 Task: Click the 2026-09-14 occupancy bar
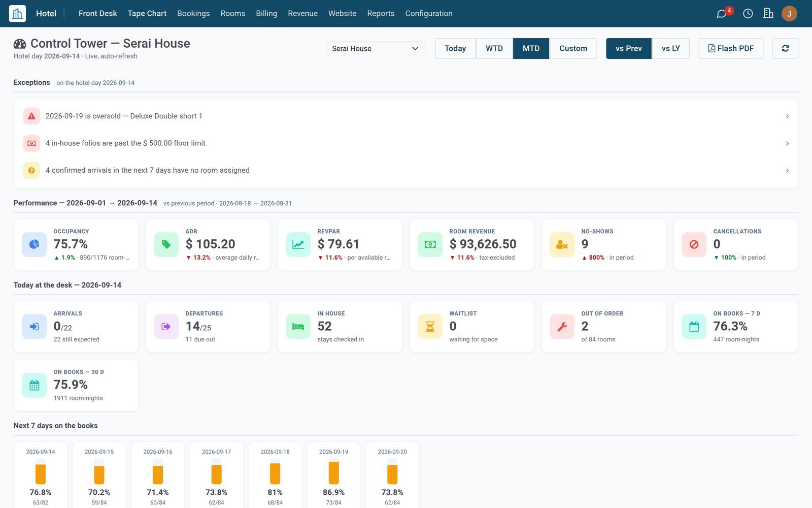(41, 471)
